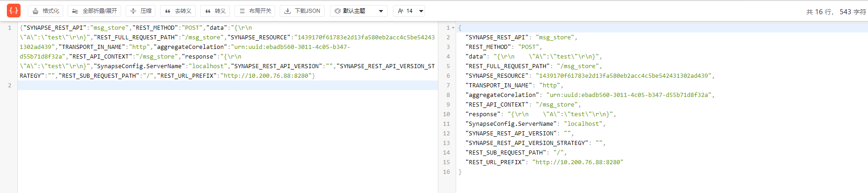Click the 压缩 compress button
Screen dimensions: 868x193
141,11
